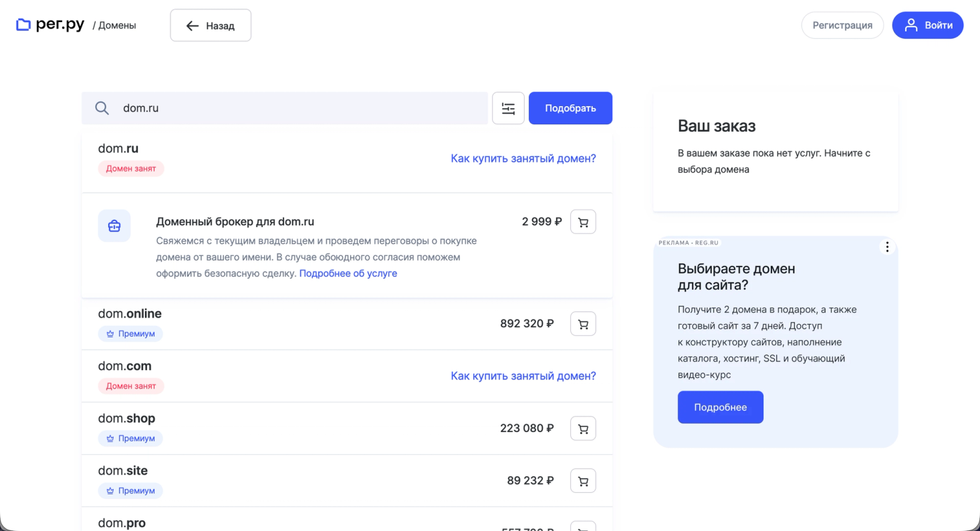Open 'Как купить занятый домен?' for dom.com
The width and height of the screenshot is (980, 531).
523,376
